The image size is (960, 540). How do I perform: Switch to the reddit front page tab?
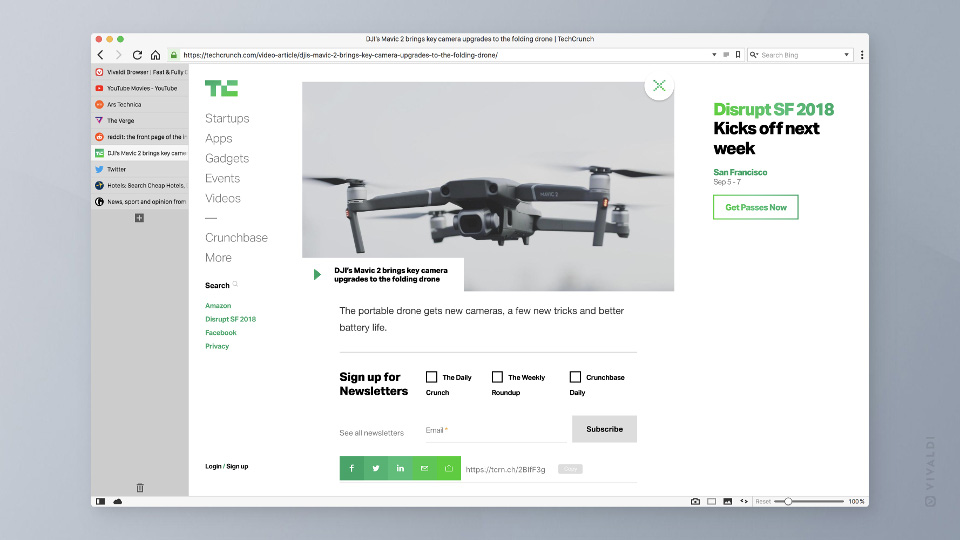pos(140,137)
